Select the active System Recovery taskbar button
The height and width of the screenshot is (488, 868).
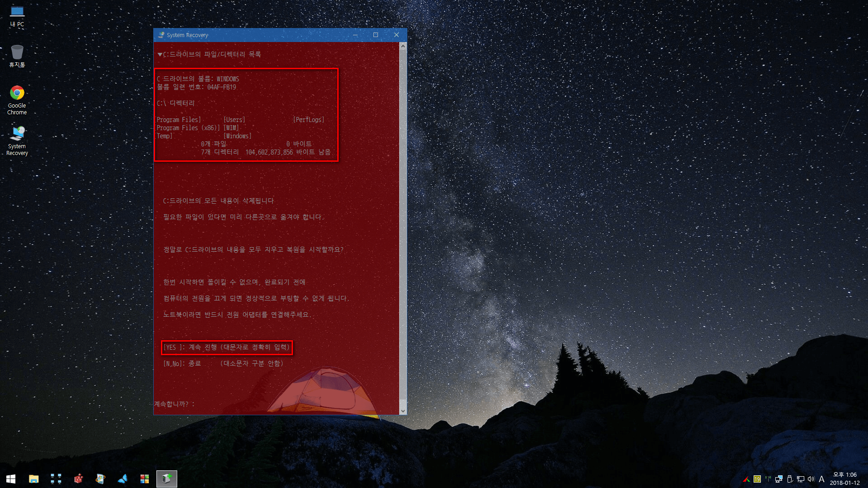point(167,479)
